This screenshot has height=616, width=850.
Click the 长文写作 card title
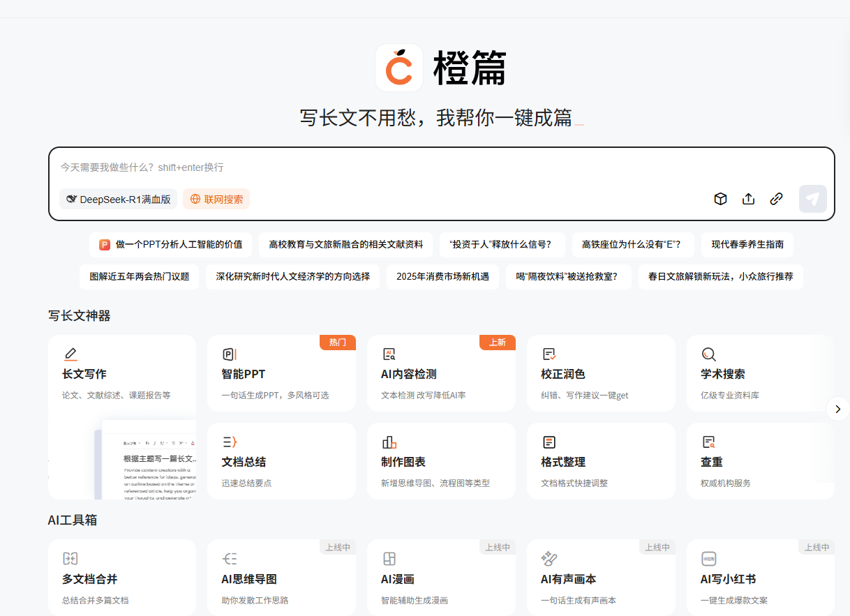[x=84, y=374]
